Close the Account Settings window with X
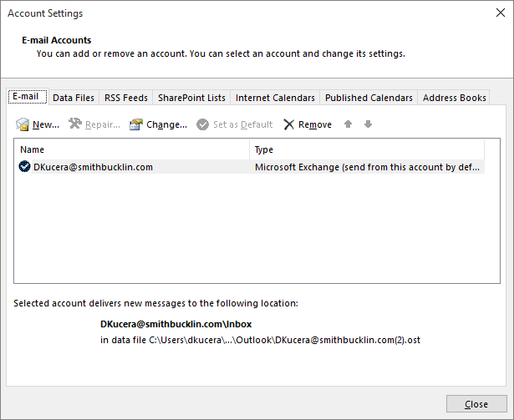This screenshot has height=420, width=514. coord(501,13)
